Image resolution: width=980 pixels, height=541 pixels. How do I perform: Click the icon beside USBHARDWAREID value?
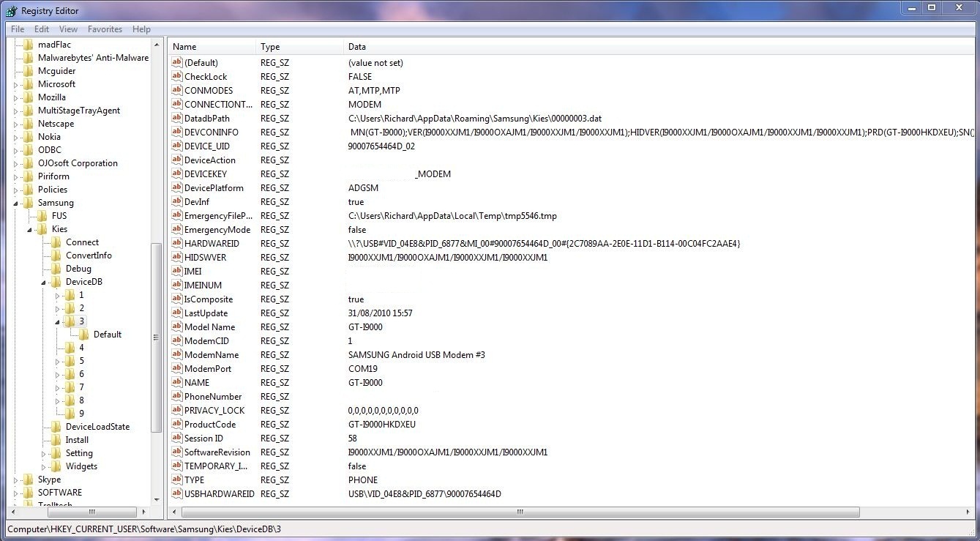point(176,494)
